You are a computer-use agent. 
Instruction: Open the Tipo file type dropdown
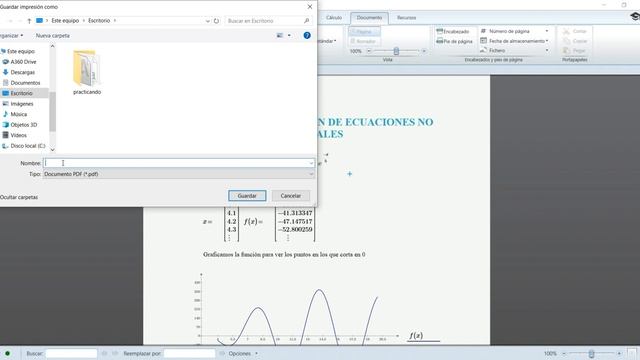coord(179,174)
